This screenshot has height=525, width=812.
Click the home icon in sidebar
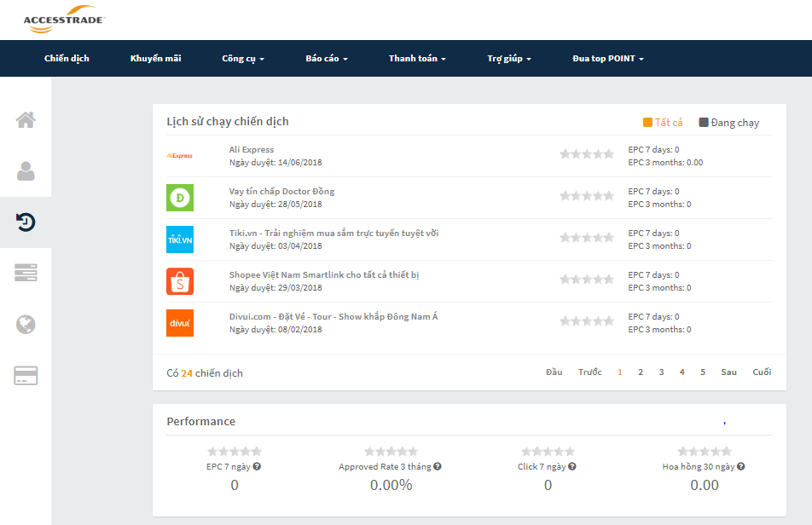[26, 119]
